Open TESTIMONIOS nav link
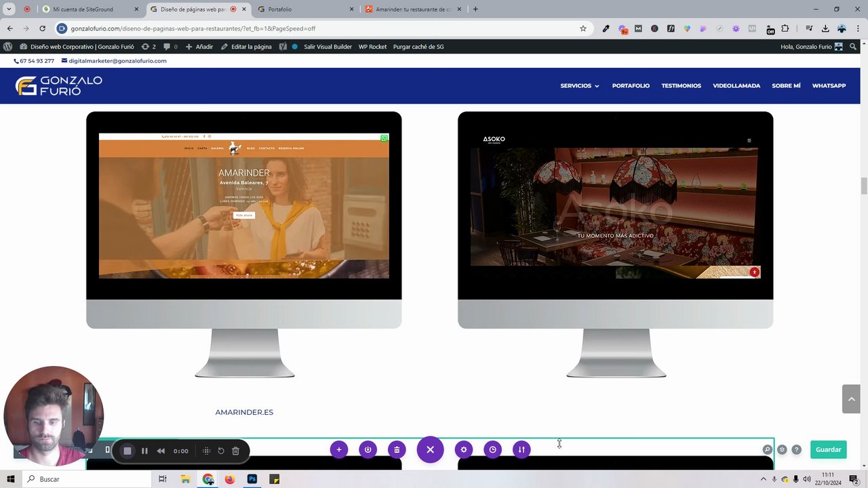This screenshot has width=868, height=488. 681,86
